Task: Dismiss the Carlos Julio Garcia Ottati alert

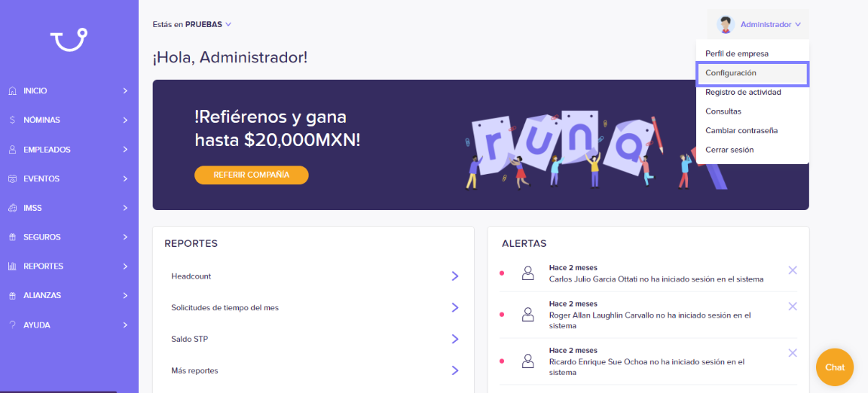Action: [x=792, y=270]
